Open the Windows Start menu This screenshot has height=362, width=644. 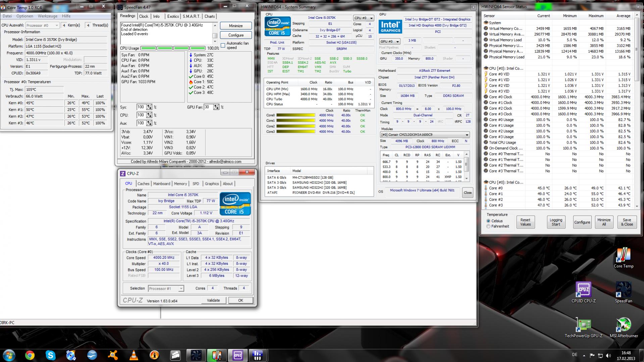coord(9,355)
